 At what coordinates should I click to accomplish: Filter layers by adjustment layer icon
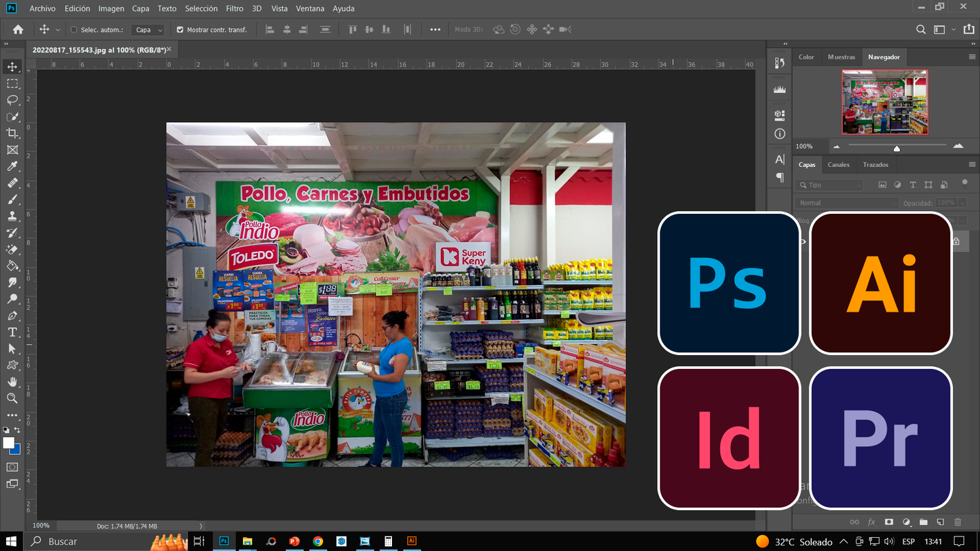[897, 185]
